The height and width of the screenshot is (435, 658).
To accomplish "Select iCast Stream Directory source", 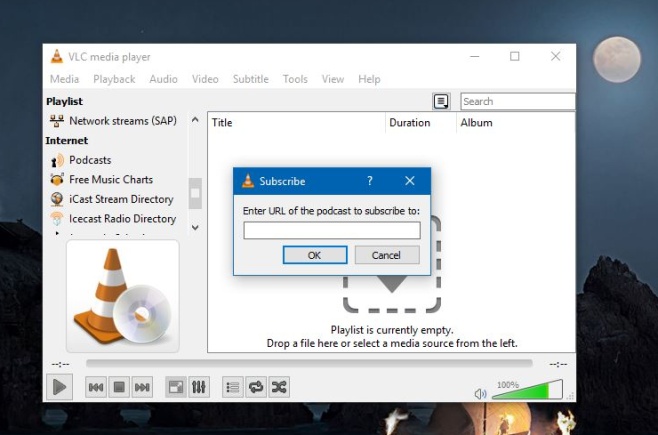I will click(x=111, y=199).
